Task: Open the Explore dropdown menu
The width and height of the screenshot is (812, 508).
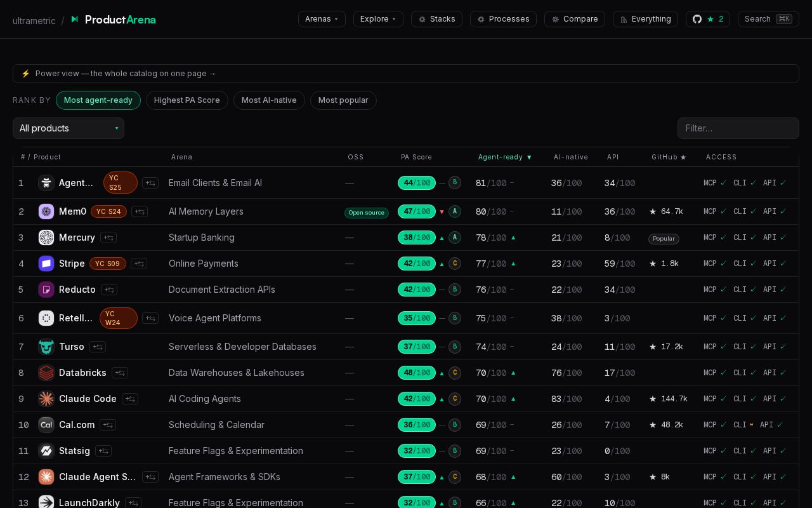Action: pos(378,19)
